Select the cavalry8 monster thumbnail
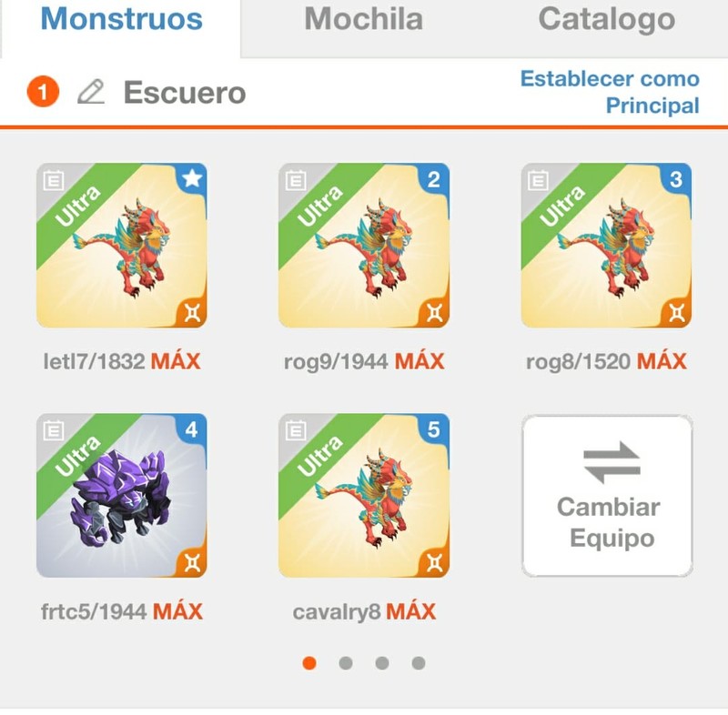This screenshot has width=728, height=715. pyautogui.click(x=363, y=496)
